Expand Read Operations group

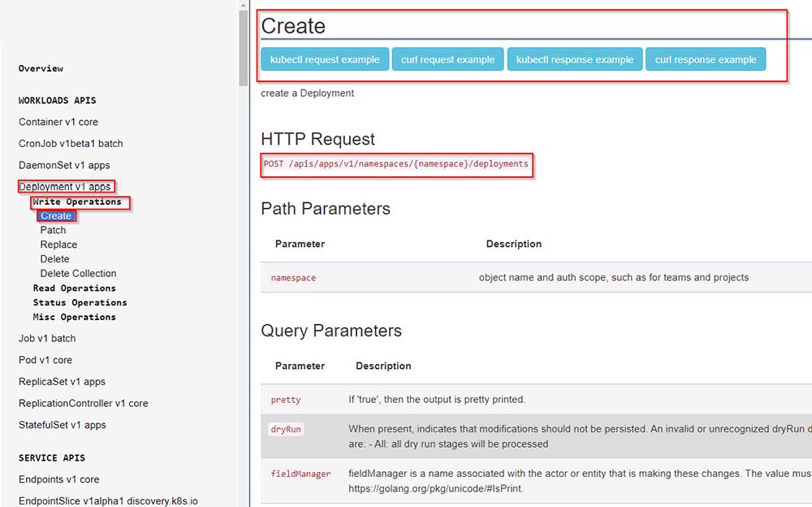coord(74,288)
